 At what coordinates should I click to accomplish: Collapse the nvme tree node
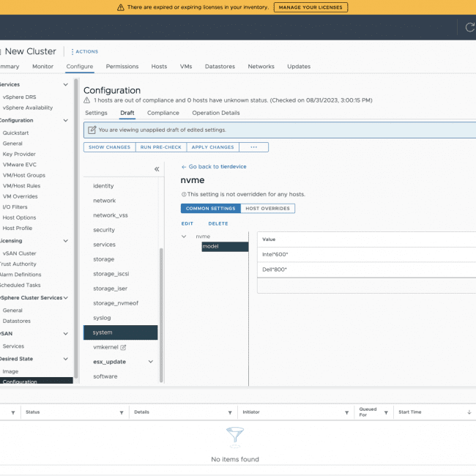pos(184,237)
